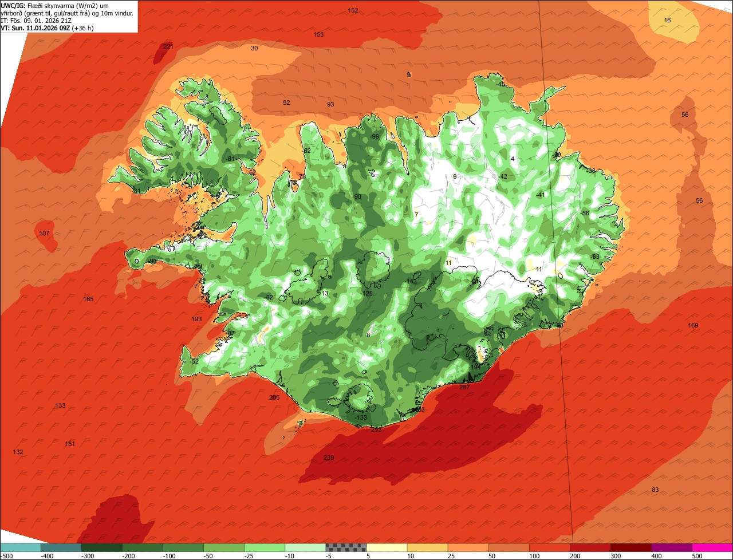733x560 pixels.
Task: Click the map value 107
Action: [45, 233]
